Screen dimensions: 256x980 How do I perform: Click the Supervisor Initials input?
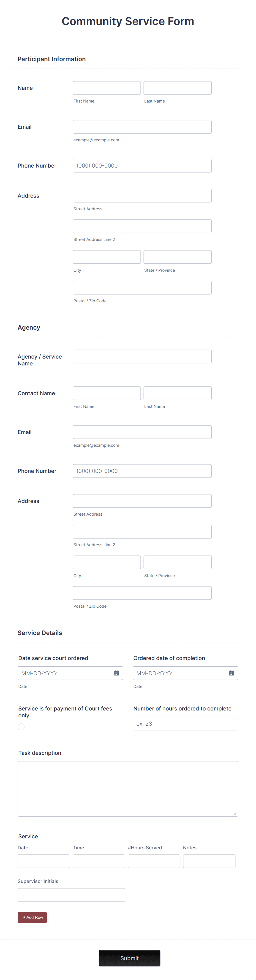tap(71, 895)
